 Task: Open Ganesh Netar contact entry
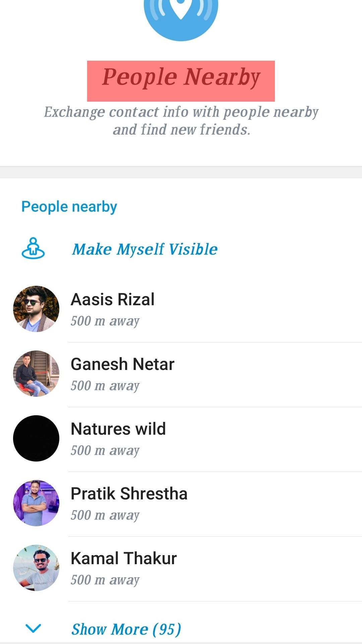coord(123,364)
